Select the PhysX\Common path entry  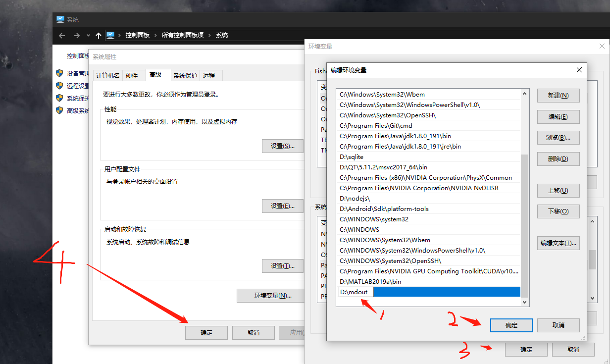[429, 178]
